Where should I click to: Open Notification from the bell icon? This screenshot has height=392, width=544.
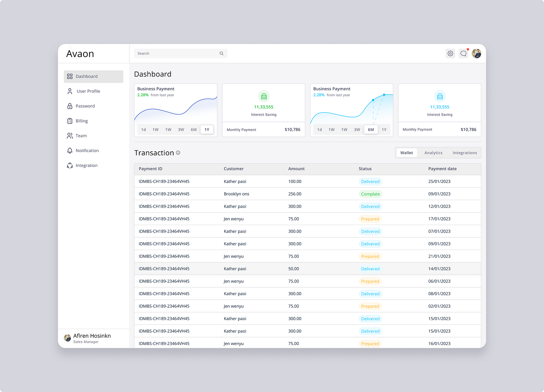70,151
